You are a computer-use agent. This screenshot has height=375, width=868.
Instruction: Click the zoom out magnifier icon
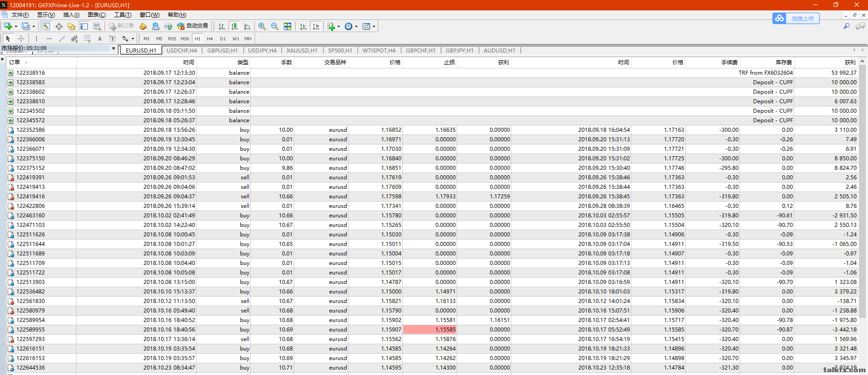275,26
